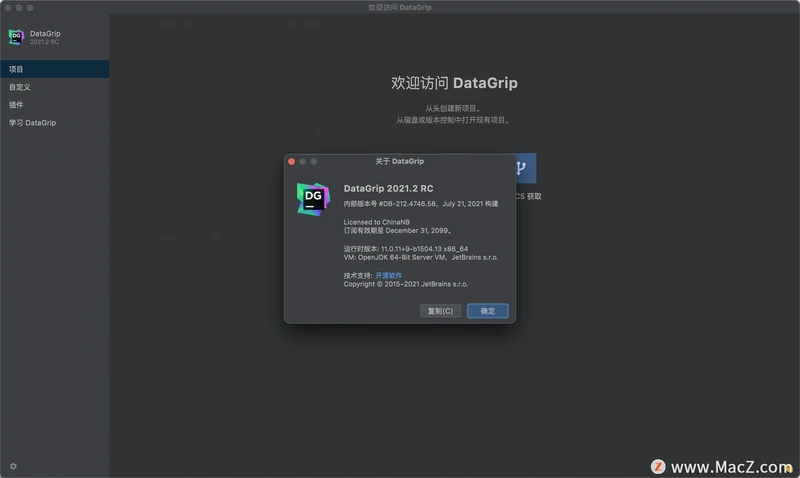Viewport: 800px width, 478px height.
Task: Open the 插件 sidebar section
Action: click(x=54, y=105)
